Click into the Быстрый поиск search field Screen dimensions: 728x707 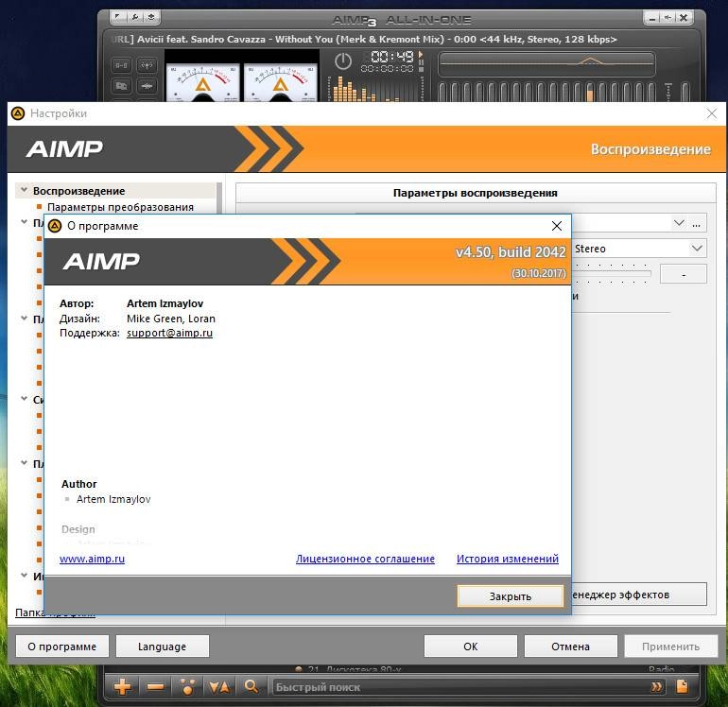(459, 687)
